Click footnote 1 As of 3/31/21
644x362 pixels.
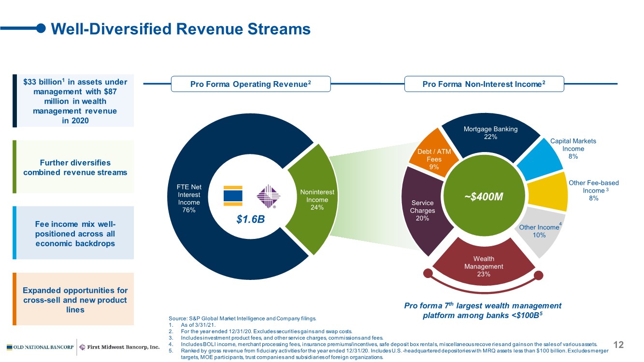coord(192,325)
